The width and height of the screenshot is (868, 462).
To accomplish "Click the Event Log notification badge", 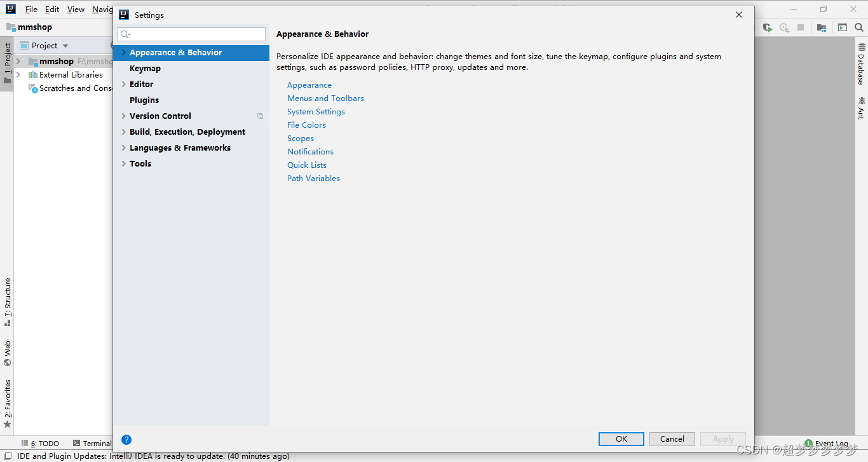I will click(x=808, y=443).
